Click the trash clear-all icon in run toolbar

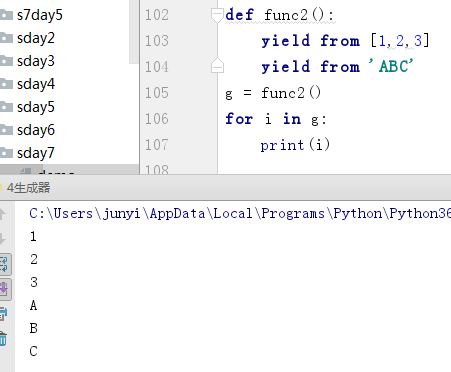[3, 339]
